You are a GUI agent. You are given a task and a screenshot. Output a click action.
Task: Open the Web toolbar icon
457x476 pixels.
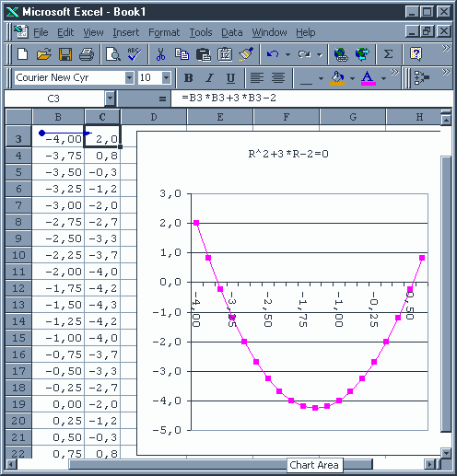tap(362, 54)
